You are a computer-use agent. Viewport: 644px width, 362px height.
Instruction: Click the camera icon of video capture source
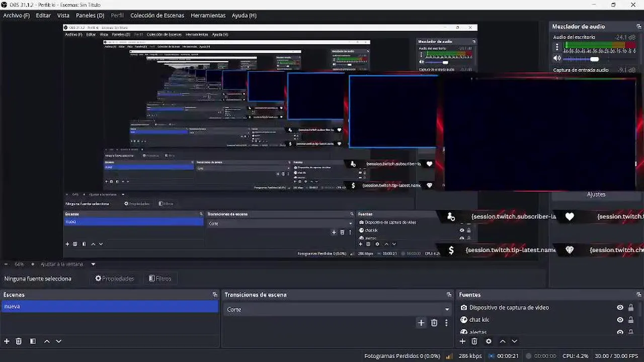pyautogui.click(x=464, y=308)
